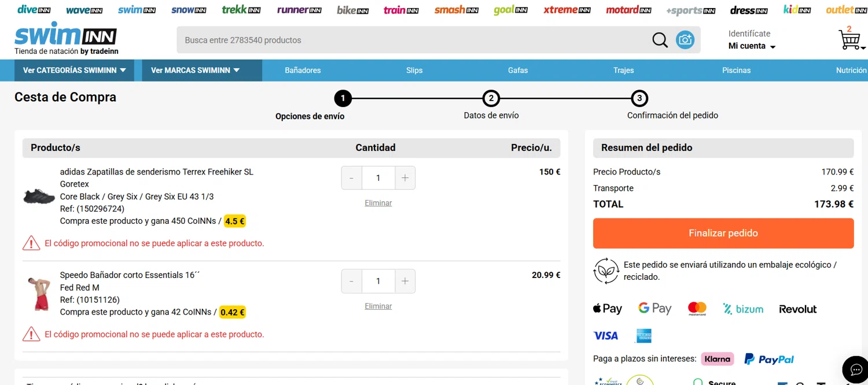Image resolution: width=868 pixels, height=385 pixels.
Task: Click the Visa payment logo
Action: point(606,336)
